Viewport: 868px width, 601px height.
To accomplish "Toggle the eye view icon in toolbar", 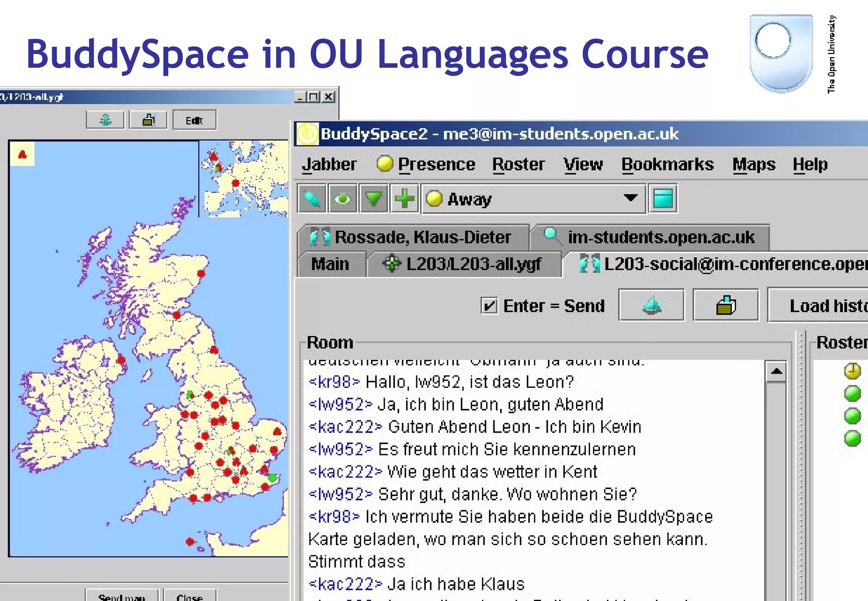I will coord(342,198).
